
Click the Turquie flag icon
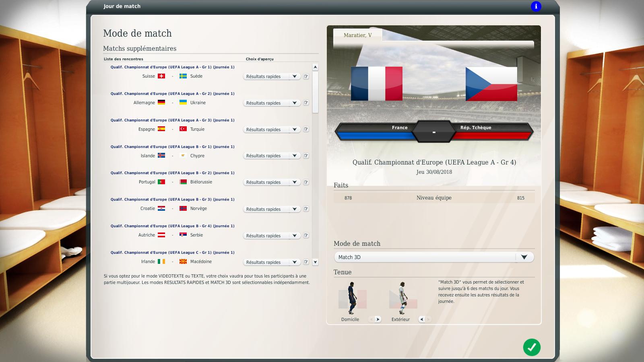point(183,129)
